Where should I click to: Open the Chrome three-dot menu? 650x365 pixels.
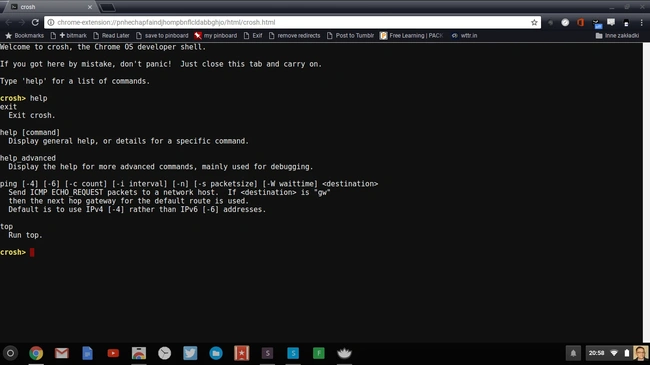pos(641,22)
